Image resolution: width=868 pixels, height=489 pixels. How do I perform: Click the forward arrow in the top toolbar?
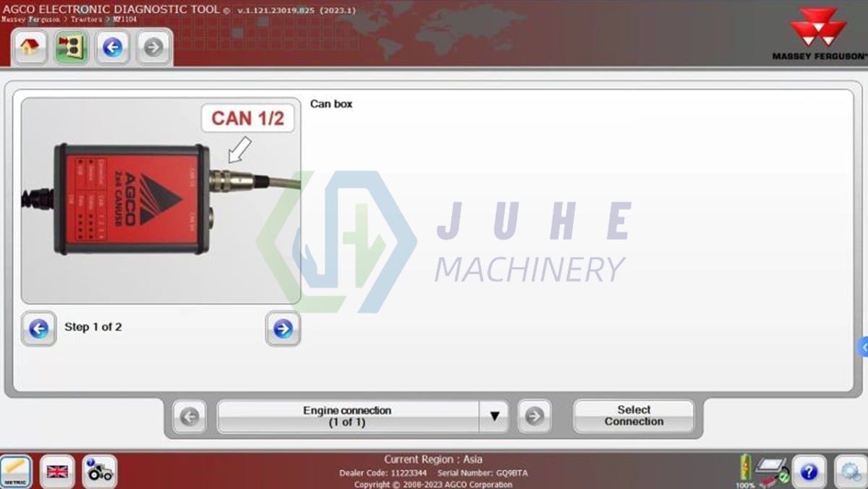[x=153, y=48]
